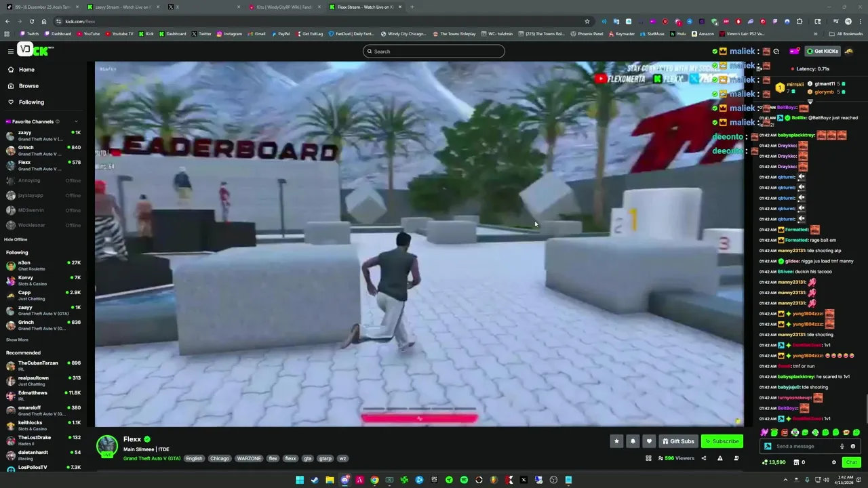Open the channel moderators icon
The width and height of the screenshot is (868, 488).
(x=736, y=459)
